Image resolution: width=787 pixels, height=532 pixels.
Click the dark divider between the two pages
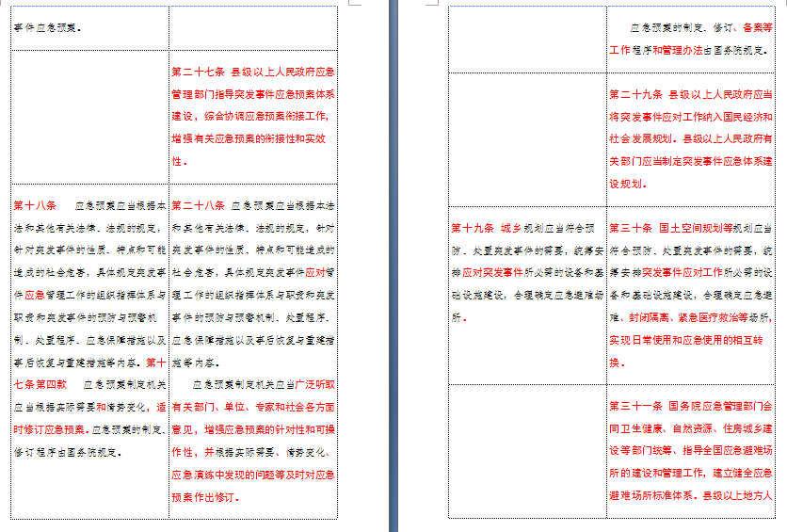point(393,266)
